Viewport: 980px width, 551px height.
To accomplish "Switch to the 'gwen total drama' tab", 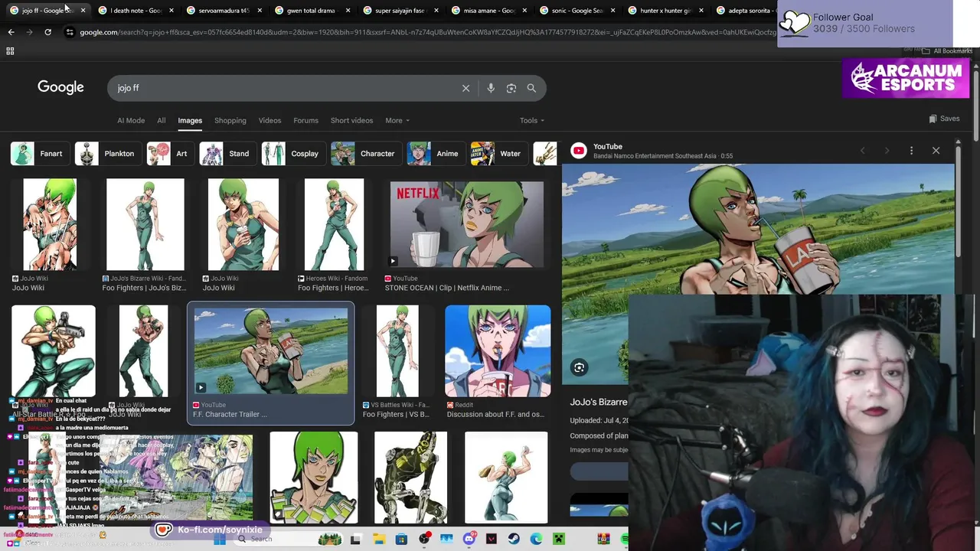I will (311, 11).
